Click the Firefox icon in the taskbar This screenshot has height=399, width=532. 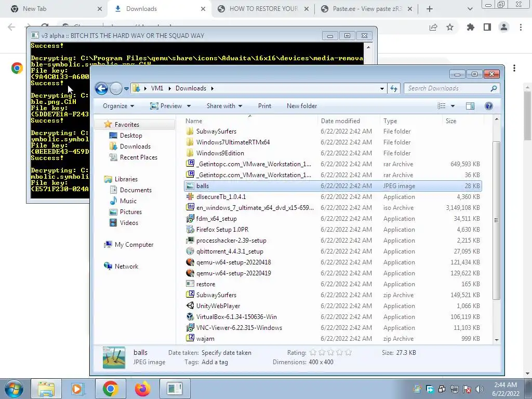142,389
